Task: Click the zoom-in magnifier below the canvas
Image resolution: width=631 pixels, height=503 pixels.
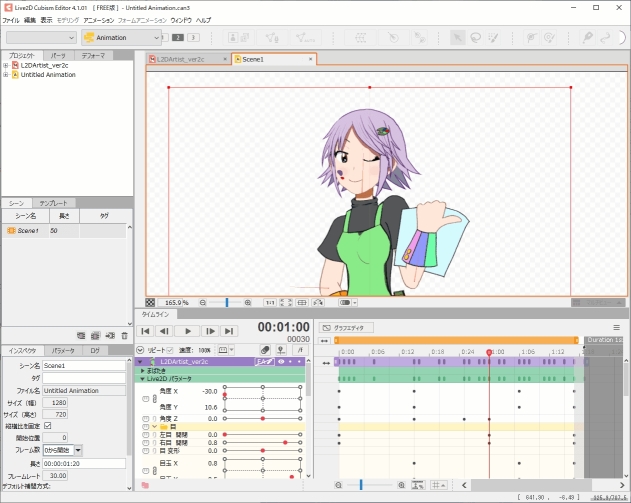Action: [248, 303]
